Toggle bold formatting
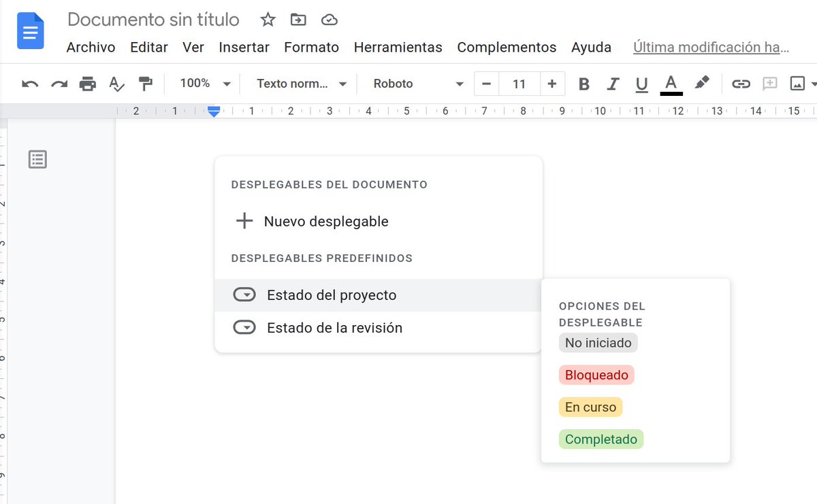This screenshot has width=817, height=504. (x=583, y=84)
